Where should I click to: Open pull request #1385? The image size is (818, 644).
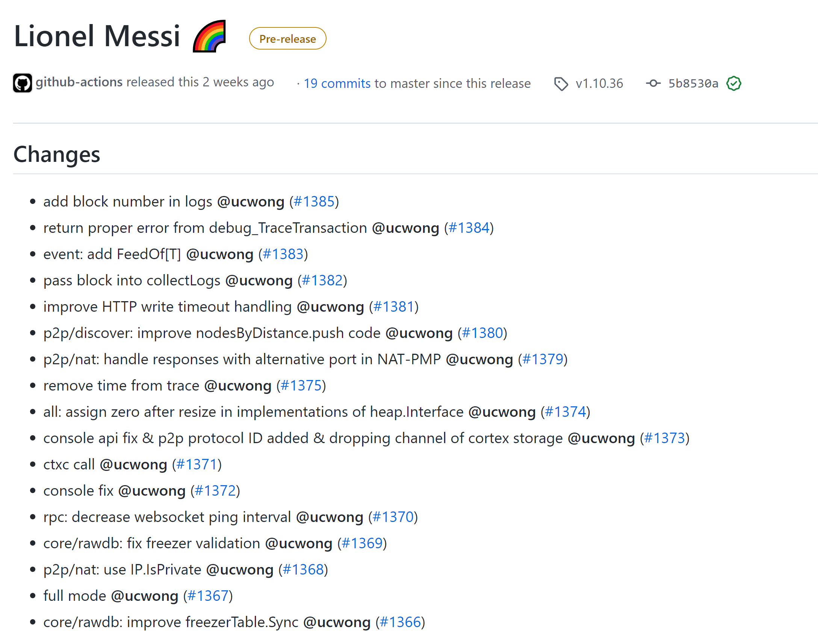[x=314, y=202]
